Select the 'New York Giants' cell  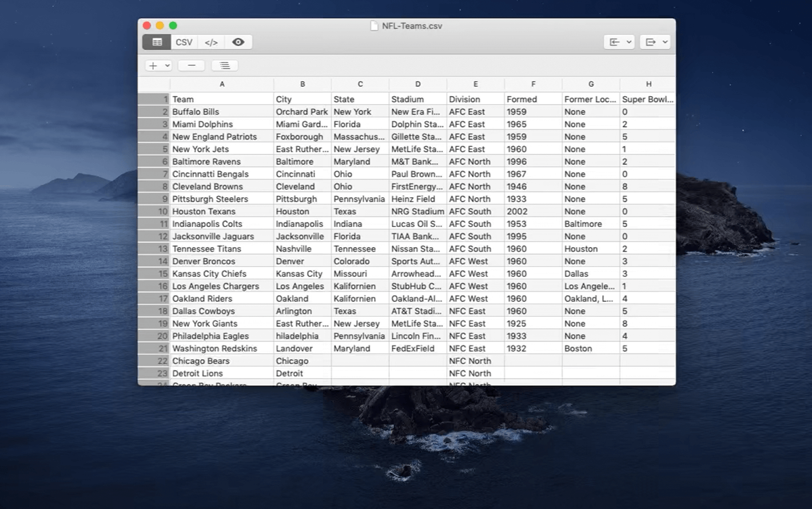222,324
